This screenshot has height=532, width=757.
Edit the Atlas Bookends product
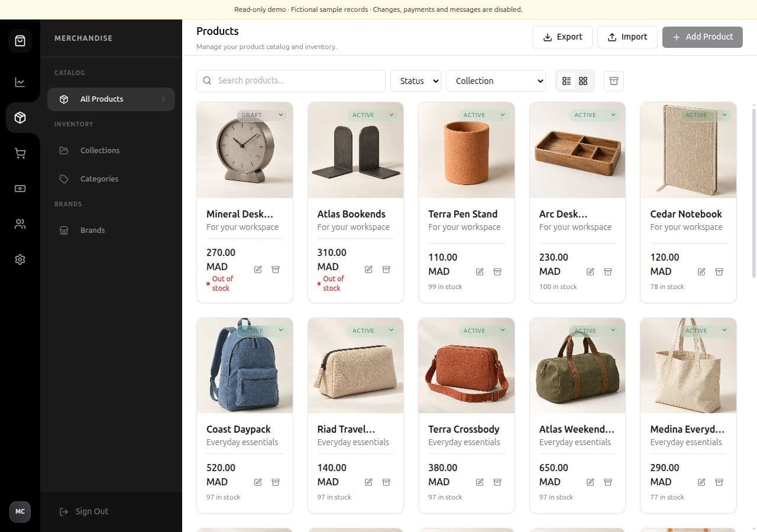(x=368, y=270)
